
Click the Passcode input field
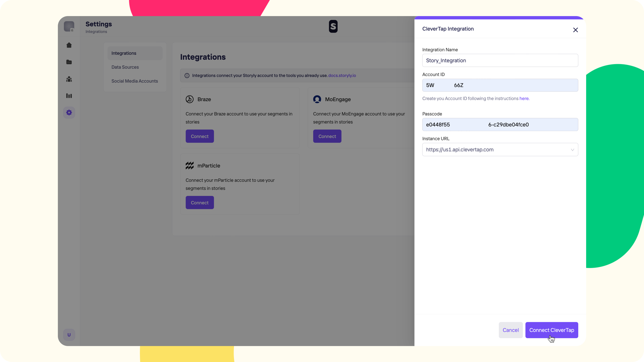pos(500,125)
